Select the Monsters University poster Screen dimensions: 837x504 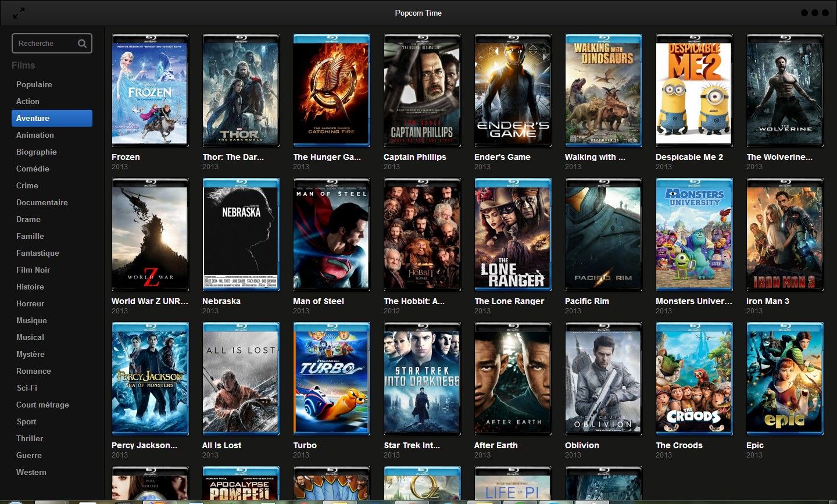694,234
